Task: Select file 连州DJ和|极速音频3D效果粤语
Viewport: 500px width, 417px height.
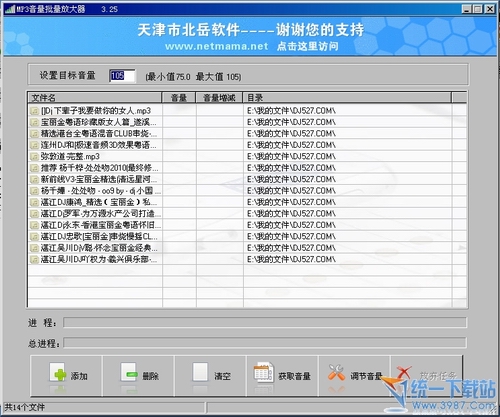Action: (98, 145)
